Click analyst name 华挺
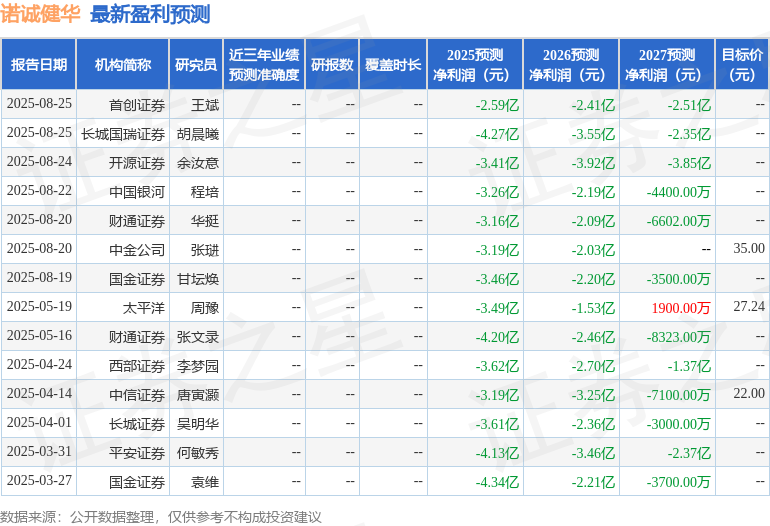 click(x=205, y=221)
